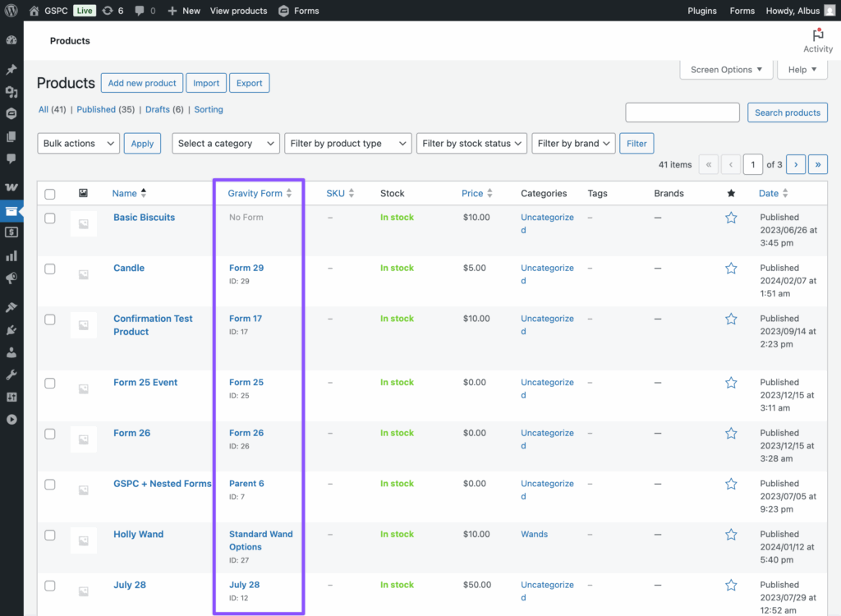Click the Filter button
This screenshot has width=841, height=616.
[636, 143]
